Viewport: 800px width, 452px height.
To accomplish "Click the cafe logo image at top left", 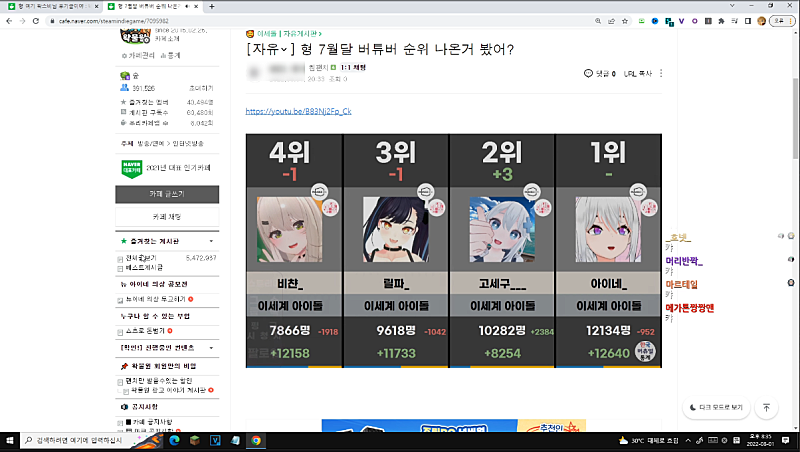I will (135, 37).
